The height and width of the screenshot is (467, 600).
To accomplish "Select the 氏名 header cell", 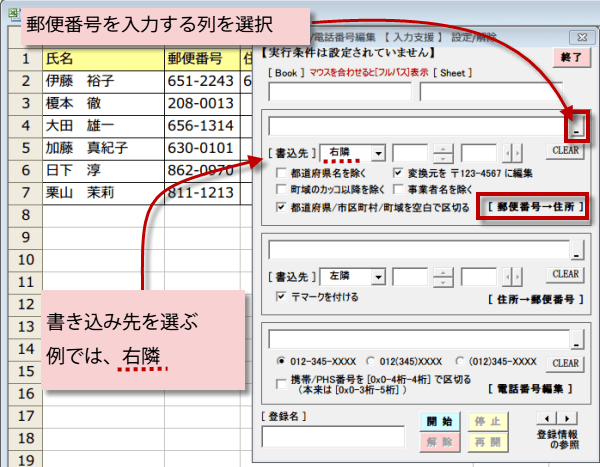I will [x=103, y=59].
